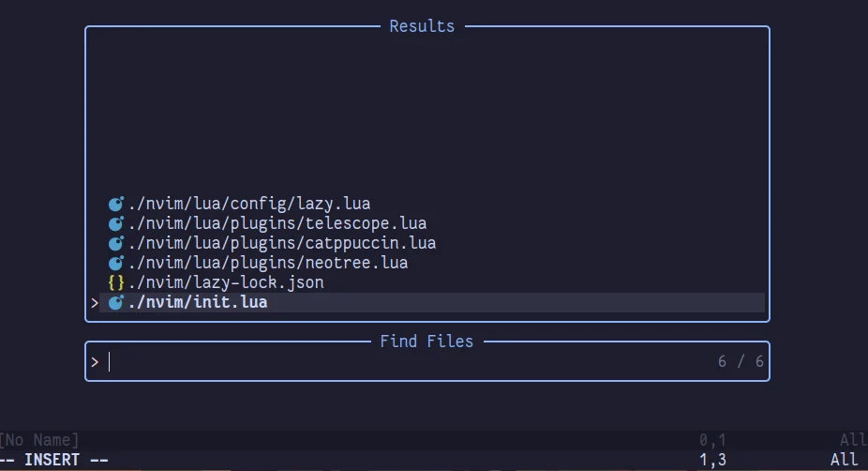The image size is (868, 471).
Task: Click the Lua icon beside catppuccin.lua
Action: [115, 243]
